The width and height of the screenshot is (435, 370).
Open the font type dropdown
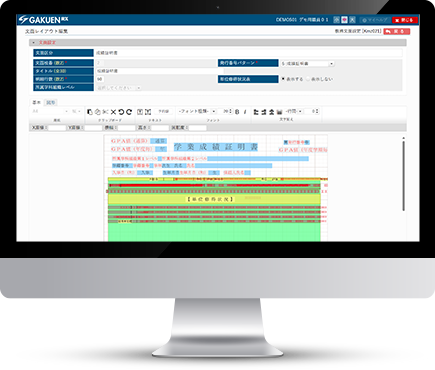pyautogui.click(x=197, y=111)
